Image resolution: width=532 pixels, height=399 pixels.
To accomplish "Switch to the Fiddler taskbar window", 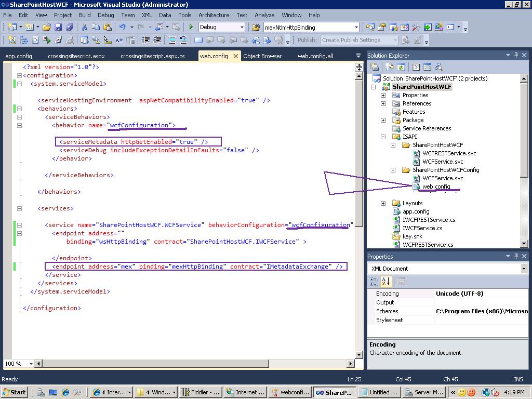I will (x=201, y=392).
